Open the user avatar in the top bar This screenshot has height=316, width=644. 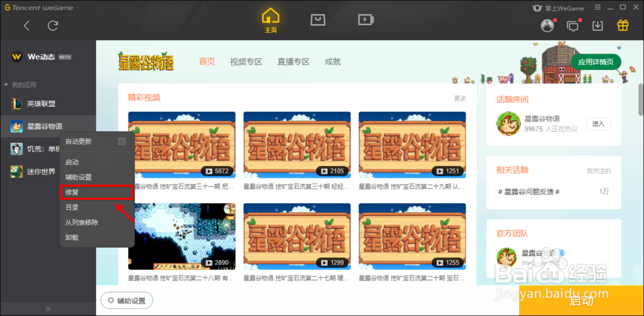[x=547, y=26]
